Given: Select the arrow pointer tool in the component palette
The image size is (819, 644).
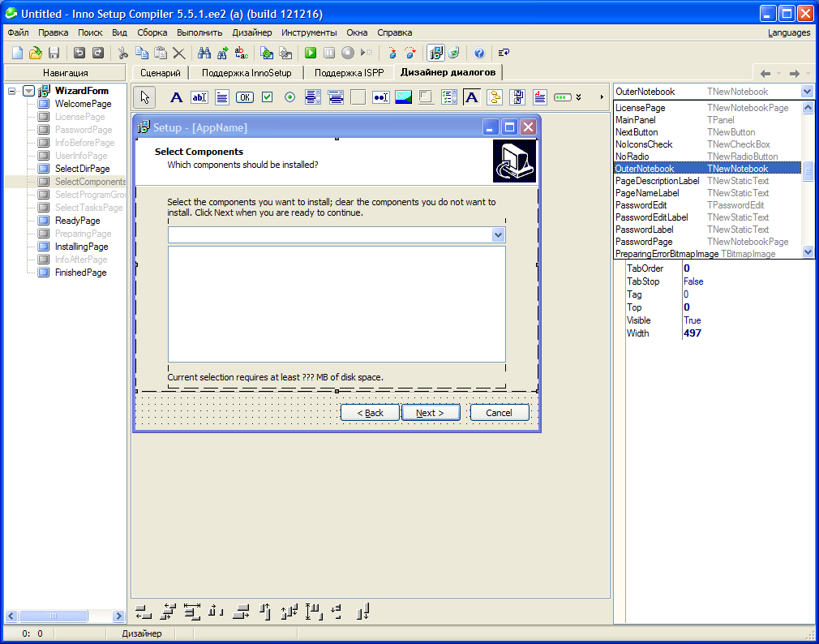Looking at the screenshot, I should coord(145,97).
